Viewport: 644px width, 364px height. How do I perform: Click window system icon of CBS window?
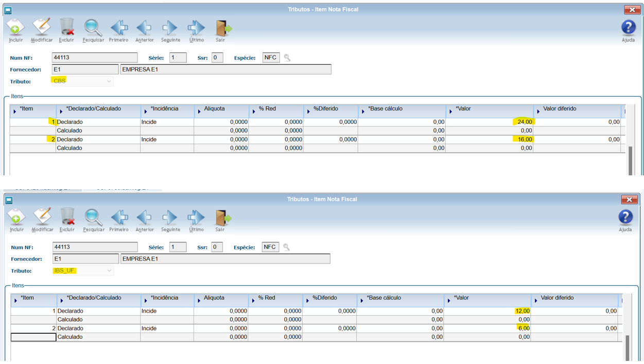[x=8, y=10]
